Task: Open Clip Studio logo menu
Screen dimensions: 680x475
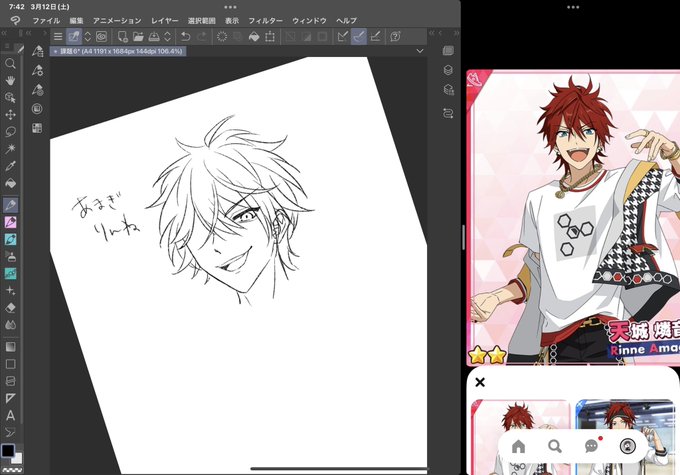Action: (x=15, y=20)
